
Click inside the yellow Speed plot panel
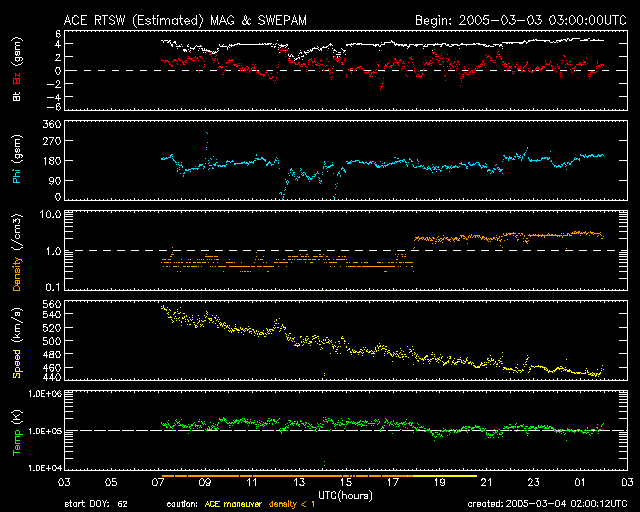click(x=346, y=341)
